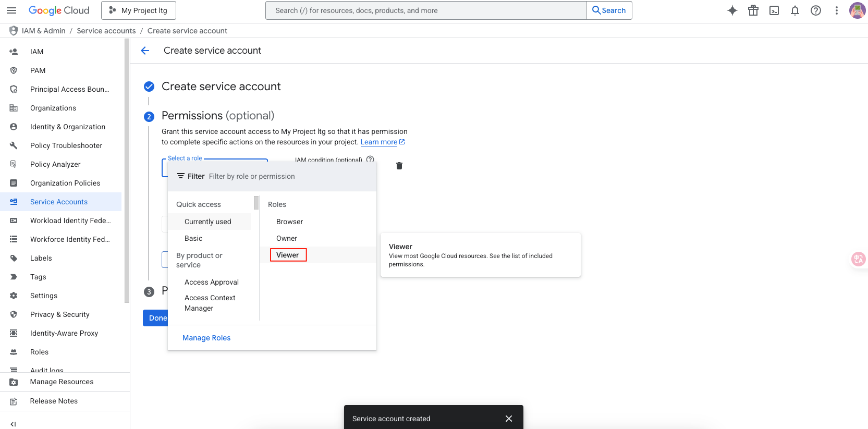Open the Learn more link
Viewport: 868px width, 429px height.
[379, 142]
